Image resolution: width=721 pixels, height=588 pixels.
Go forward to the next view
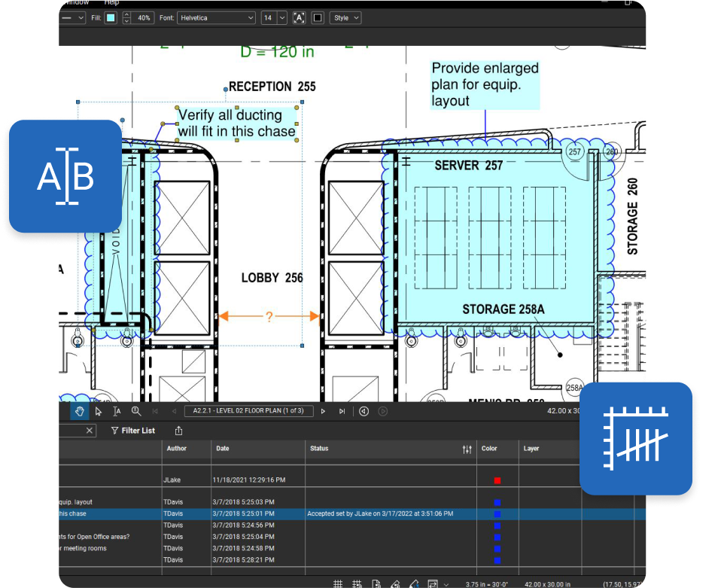click(382, 411)
